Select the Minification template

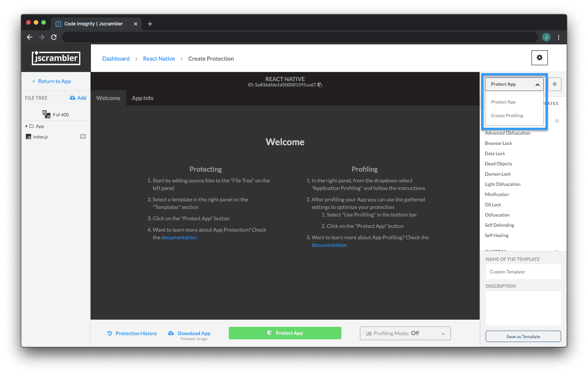pyautogui.click(x=497, y=195)
